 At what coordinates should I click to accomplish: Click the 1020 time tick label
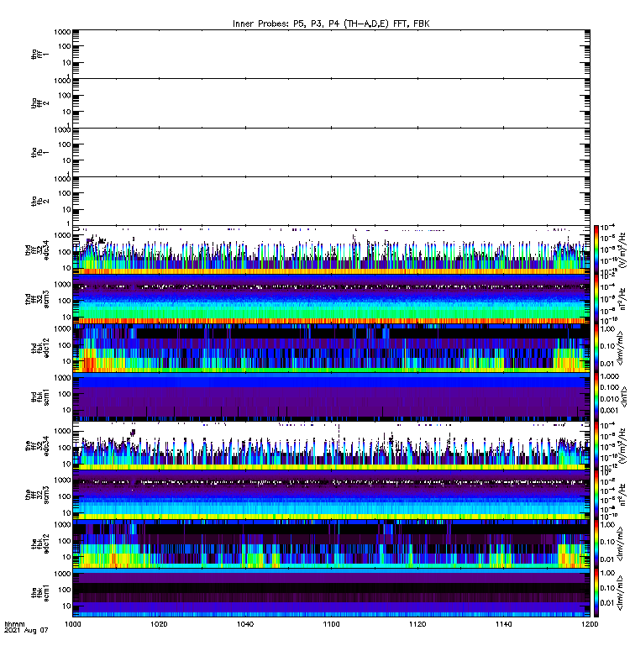tap(159, 624)
